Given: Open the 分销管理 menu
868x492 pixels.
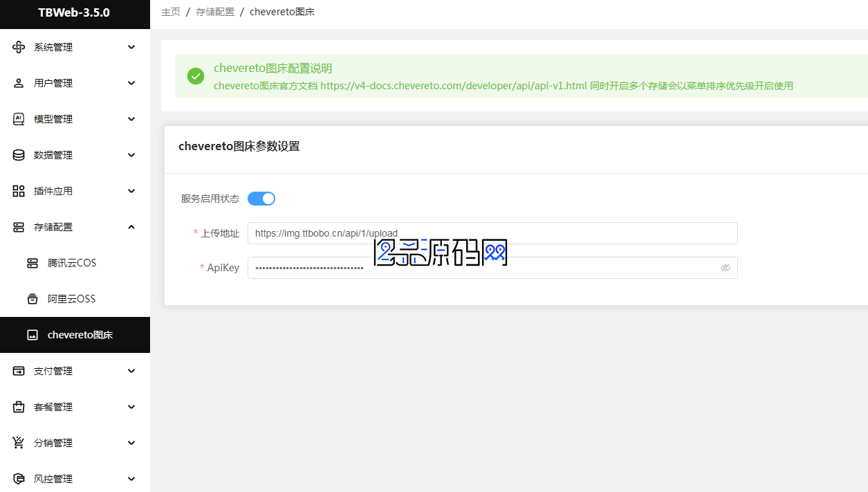Looking at the screenshot, I should 75,443.
